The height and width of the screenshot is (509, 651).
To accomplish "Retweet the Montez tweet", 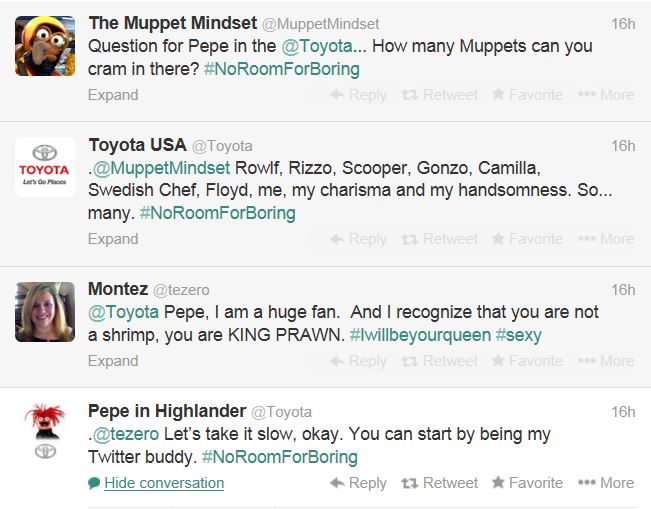I will coord(439,360).
